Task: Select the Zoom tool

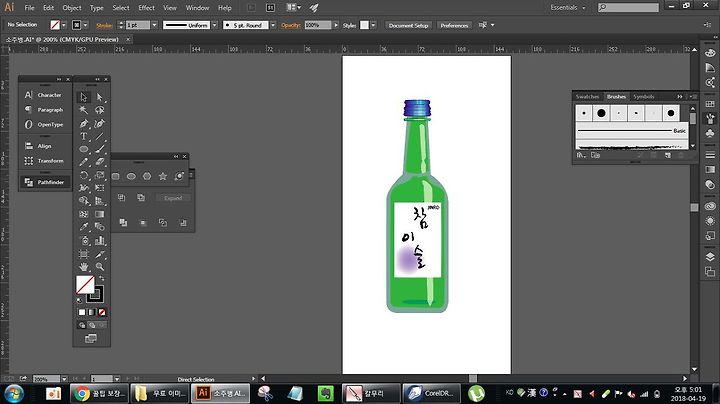Action: [100, 266]
